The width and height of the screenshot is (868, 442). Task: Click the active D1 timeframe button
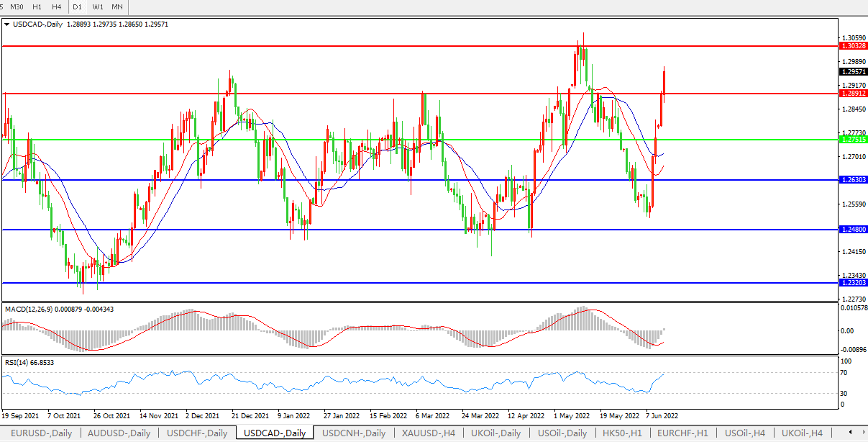[78, 6]
